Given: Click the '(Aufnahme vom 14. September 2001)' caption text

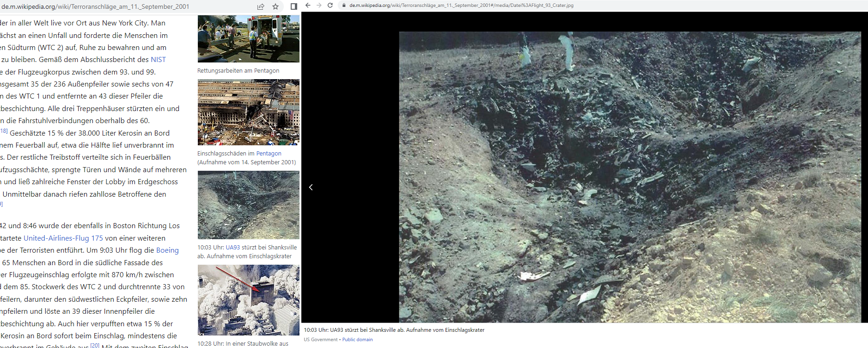Looking at the screenshot, I should pos(247,162).
